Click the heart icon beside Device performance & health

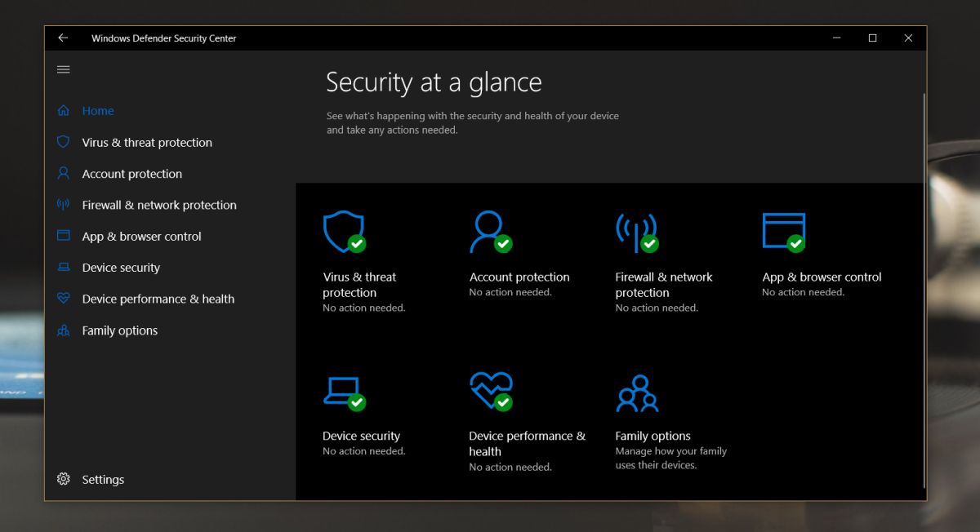tap(63, 299)
